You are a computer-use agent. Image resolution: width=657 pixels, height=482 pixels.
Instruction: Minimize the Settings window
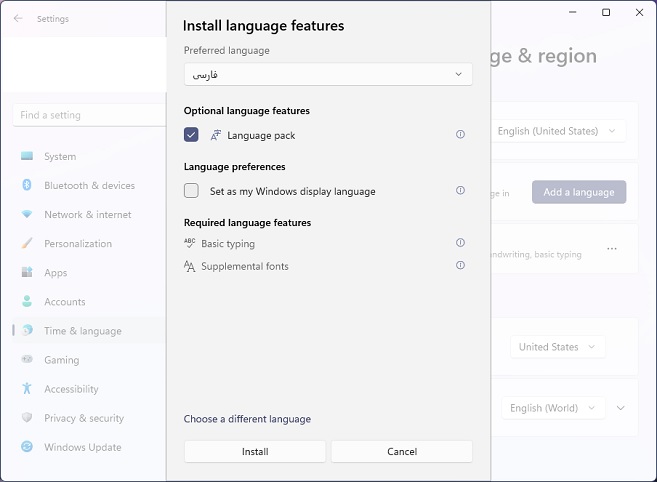(573, 12)
